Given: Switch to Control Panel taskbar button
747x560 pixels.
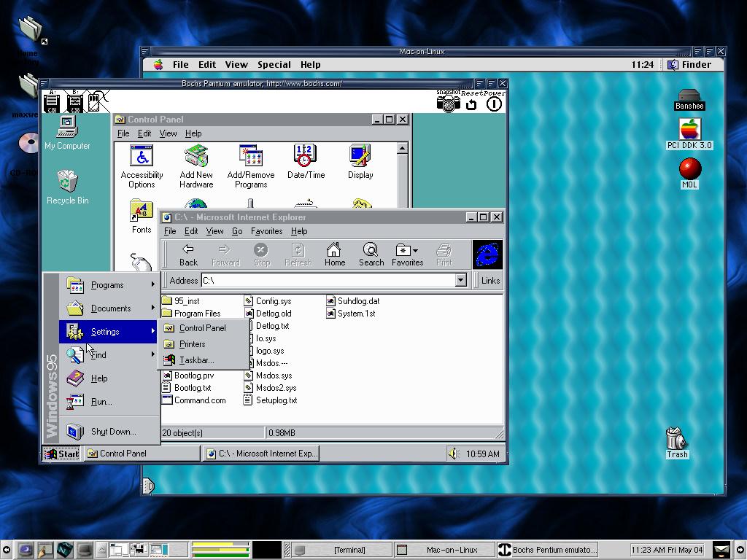Looking at the screenshot, I should coord(142,454).
